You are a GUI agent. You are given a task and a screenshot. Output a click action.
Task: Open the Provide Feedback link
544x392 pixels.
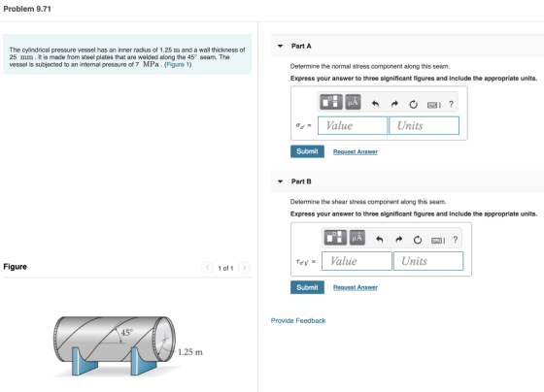pos(298,320)
